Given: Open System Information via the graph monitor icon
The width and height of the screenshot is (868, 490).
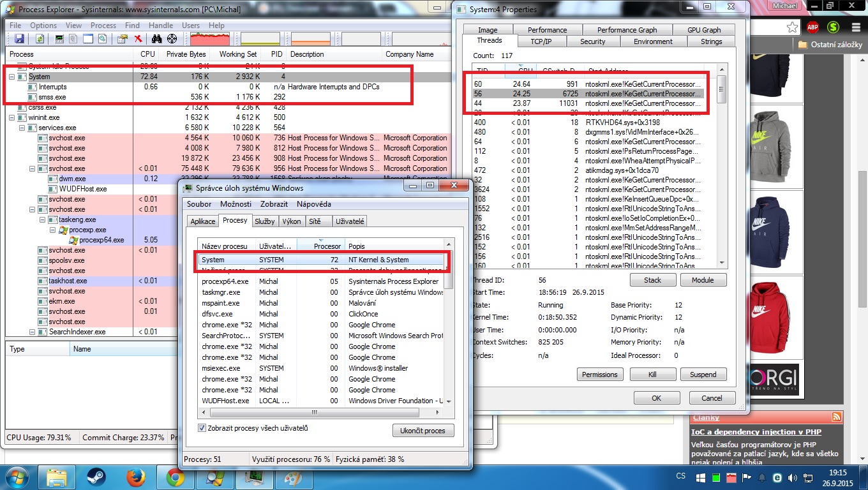Looking at the screenshot, I should (x=60, y=39).
